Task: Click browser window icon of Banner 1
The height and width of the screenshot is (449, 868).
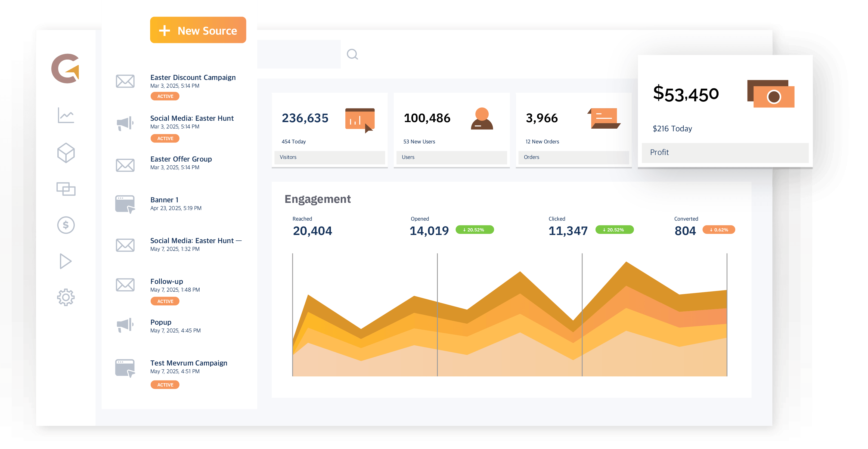Action: [125, 204]
